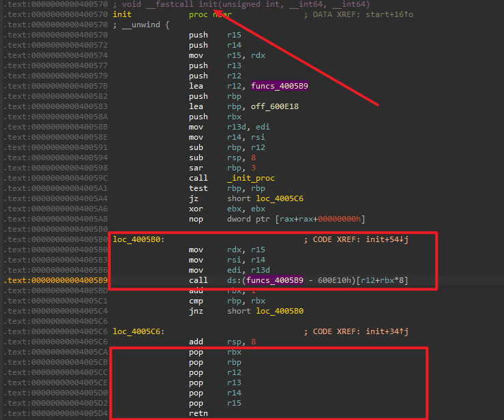This screenshot has height=420, width=504.
Task: Click address .text:00000000004005C4
Action: pos(56,311)
